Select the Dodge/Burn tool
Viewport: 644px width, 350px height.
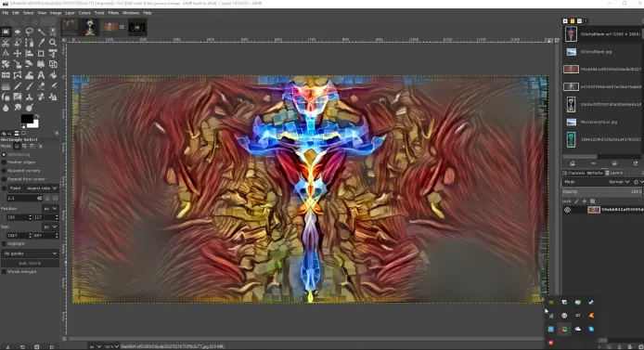coord(29,108)
